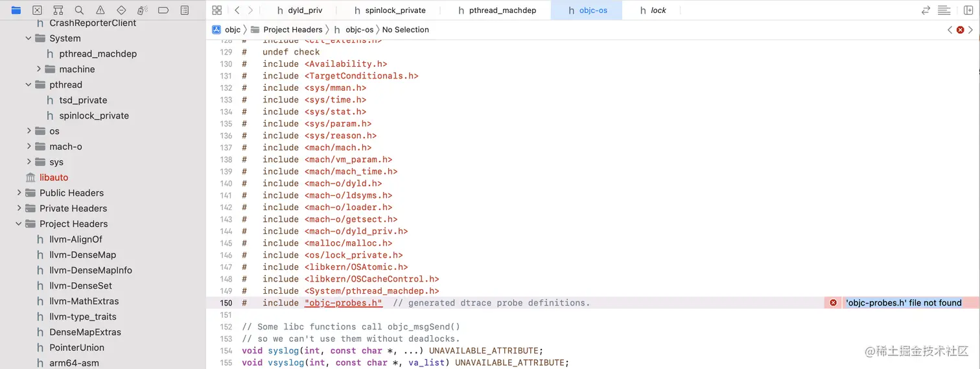This screenshot has width=980, height=369.
Task: Click the editor swap arrows icon
Action: 926,10
